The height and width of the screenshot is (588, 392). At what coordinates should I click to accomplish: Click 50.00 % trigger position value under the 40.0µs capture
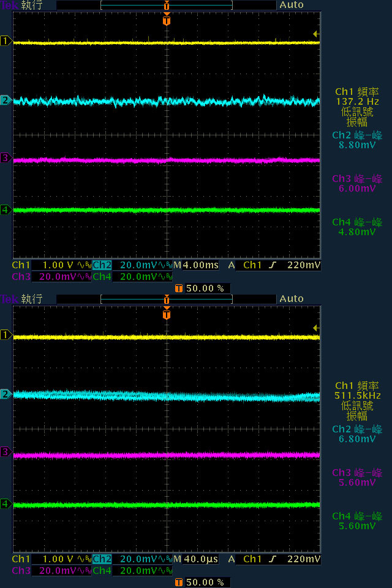point(205,582)
